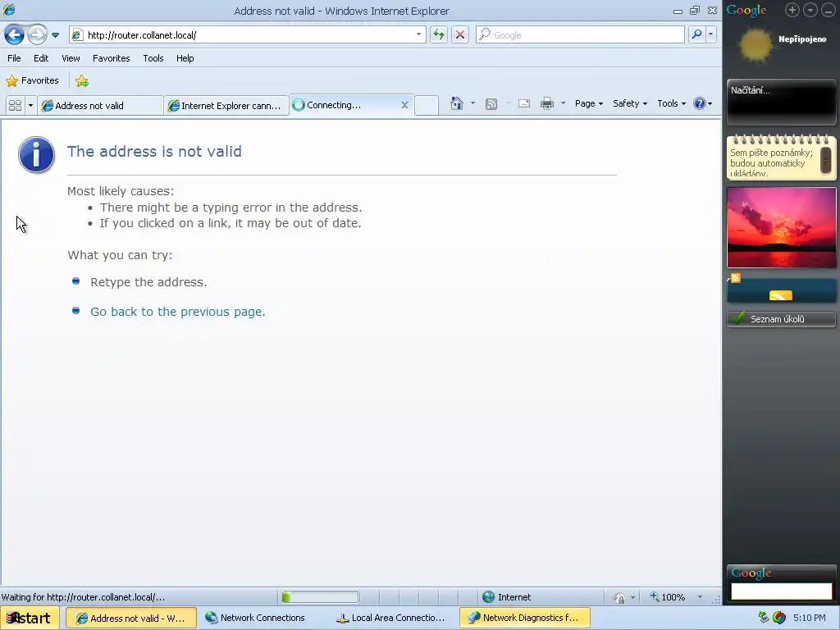Expand the Home button dropdown arrow
The image size is (840, 630).
pyautogui.click(x=472, y=103)
